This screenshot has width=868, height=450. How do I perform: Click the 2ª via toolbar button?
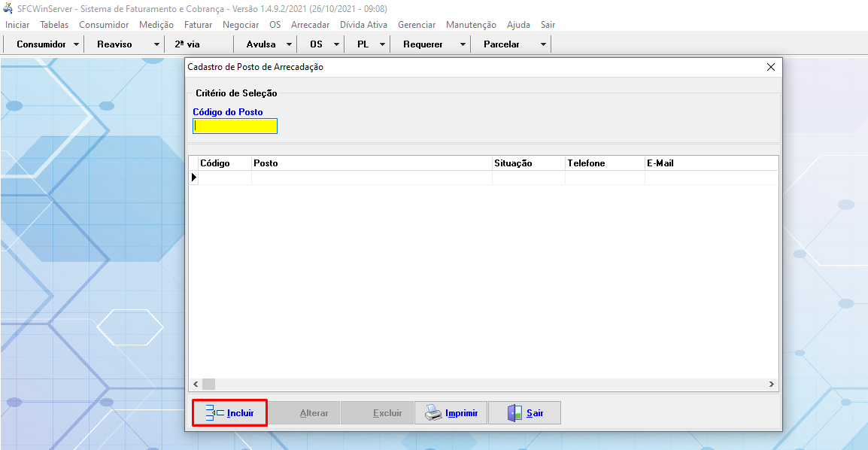(x=187, y=44)
